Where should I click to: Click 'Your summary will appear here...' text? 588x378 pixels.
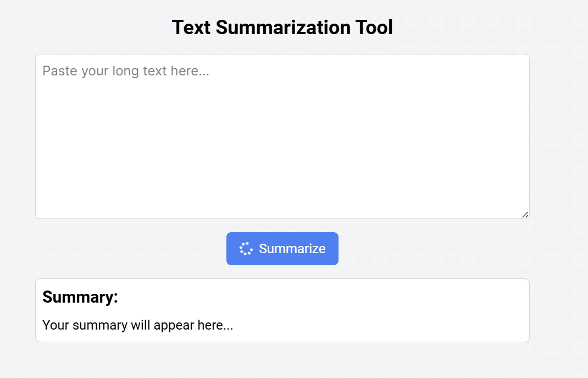137,325
